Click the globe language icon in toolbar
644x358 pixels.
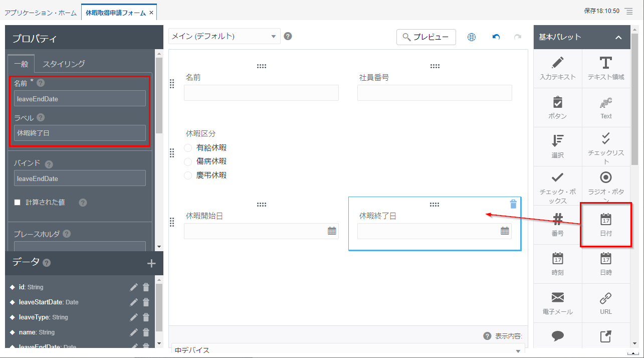click(471, 37)
